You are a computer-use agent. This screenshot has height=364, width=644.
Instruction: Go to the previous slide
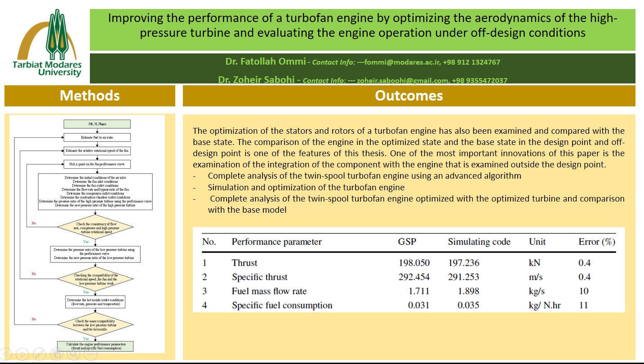6,354
